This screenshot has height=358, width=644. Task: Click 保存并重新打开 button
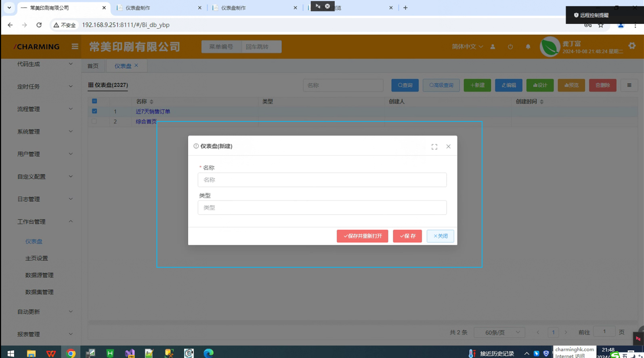coord(362,236)
